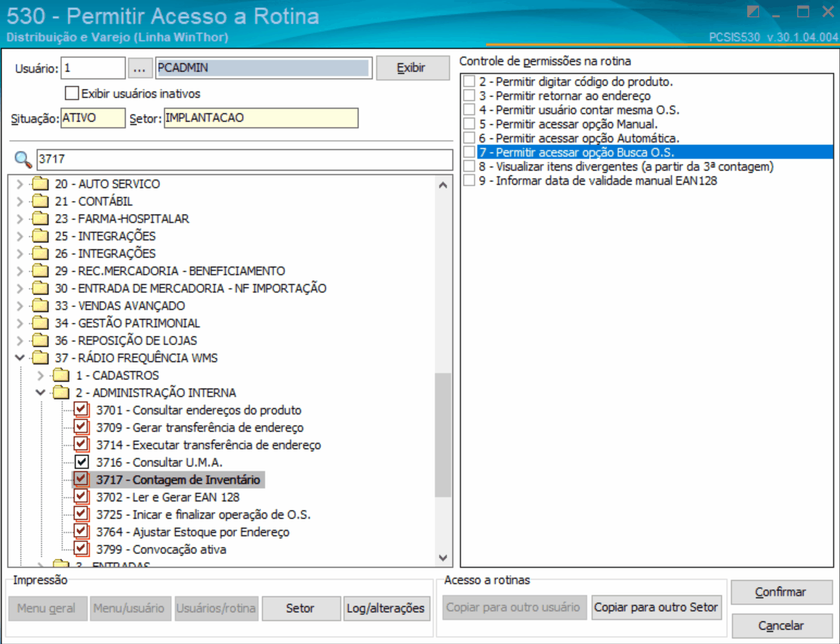Uncheck routine 3714 Executar transferência de endereço
The height and width of the screenshot is (644, 840).
[x=81, y=445]
